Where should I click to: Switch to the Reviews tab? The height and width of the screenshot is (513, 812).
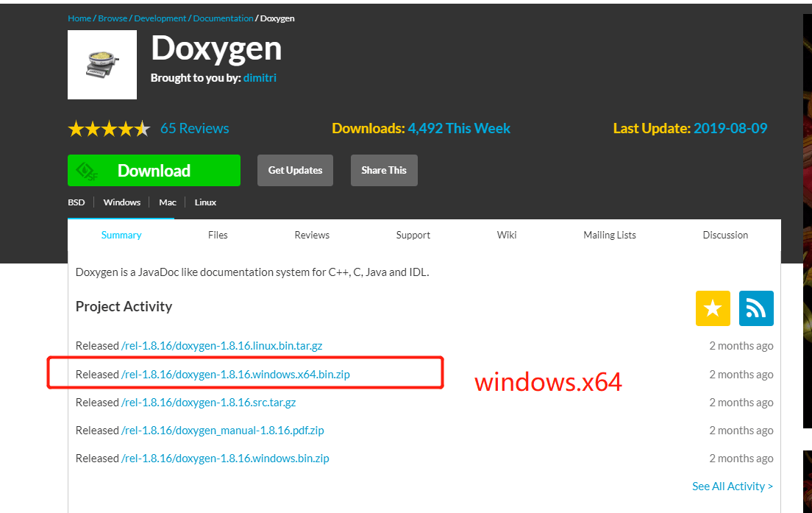(x=312, y=236)
